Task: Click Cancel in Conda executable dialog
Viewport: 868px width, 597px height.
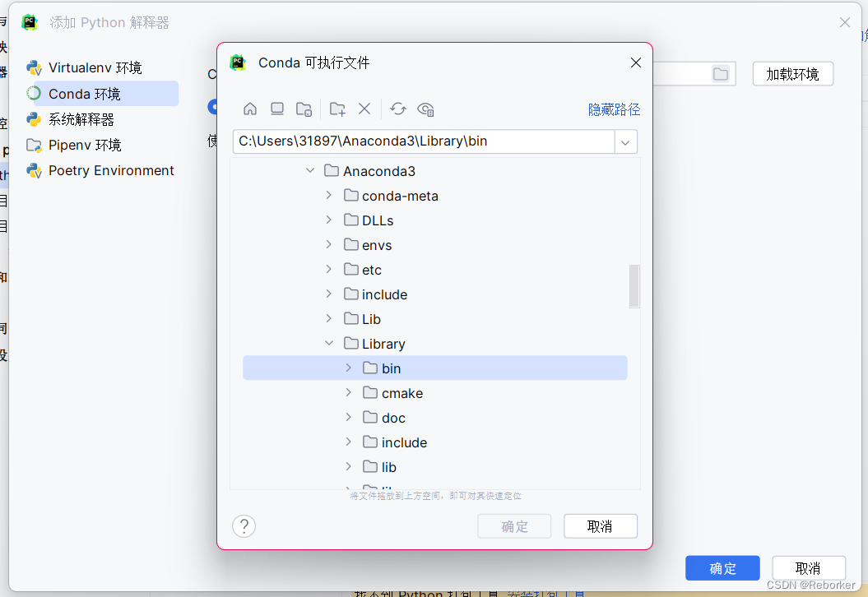Action: coord(600,526)
